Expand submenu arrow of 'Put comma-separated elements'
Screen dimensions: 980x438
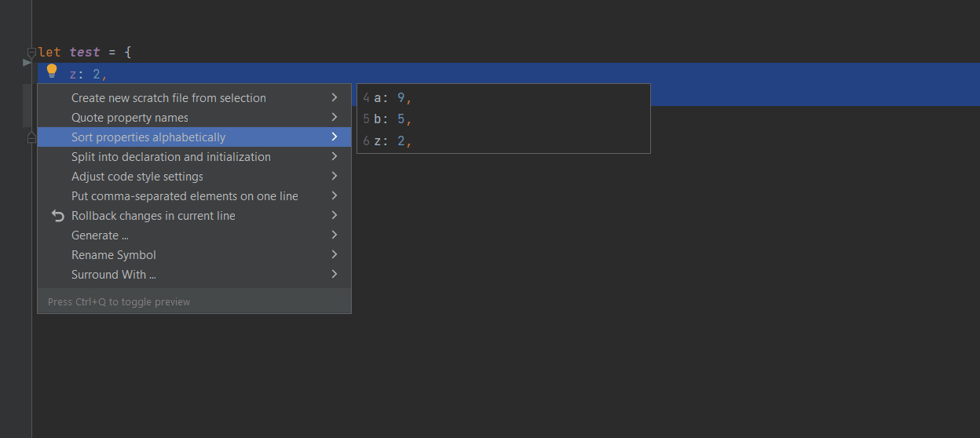(335, 195)
